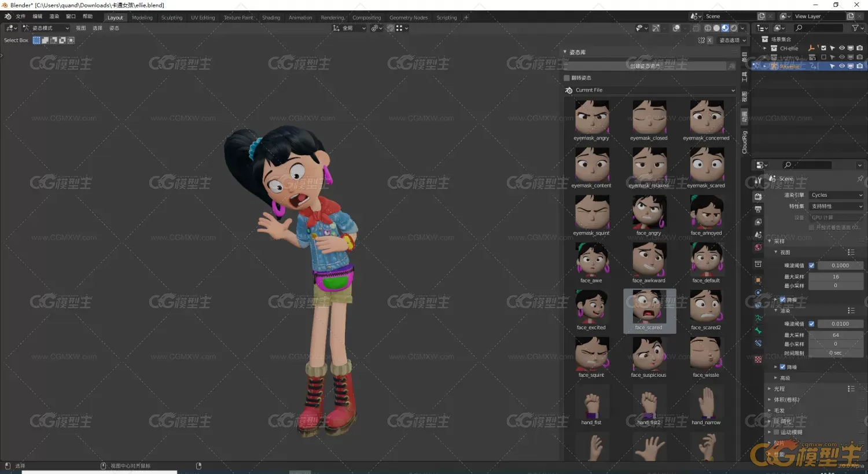Open the view (视图) header menu
The width and height of the screenshot is (868, 474).
tap(80, 28)
